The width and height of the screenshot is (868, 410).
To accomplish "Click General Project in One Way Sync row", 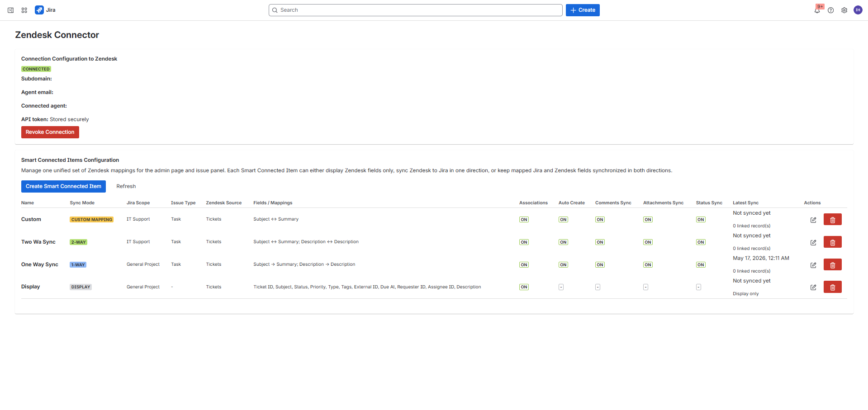I will 143,264.
